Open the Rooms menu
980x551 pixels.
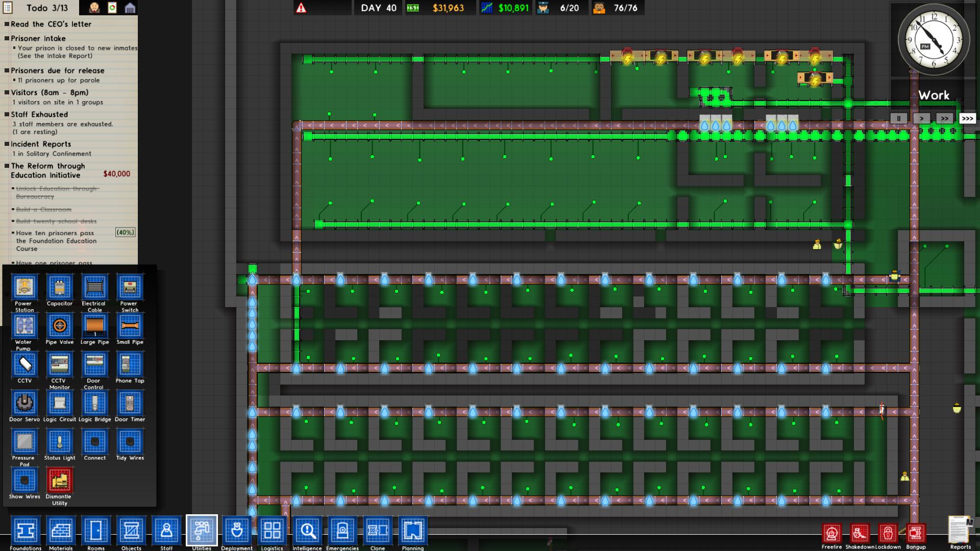coord(96,531)
